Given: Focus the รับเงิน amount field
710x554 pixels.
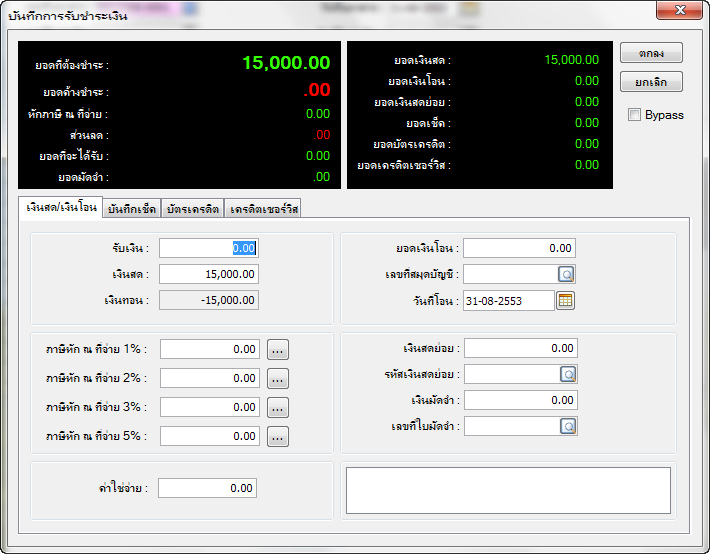Looking at the screenshot, I should [209, 248].
